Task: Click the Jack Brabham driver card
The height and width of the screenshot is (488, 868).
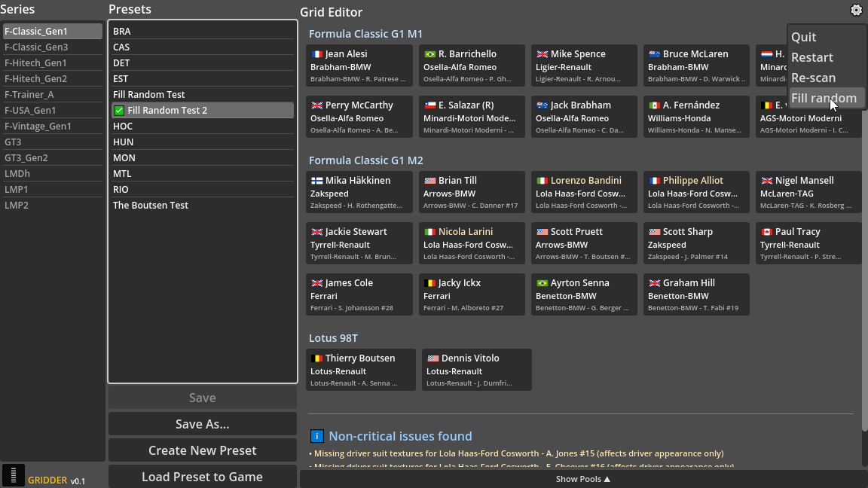Action: click(584, 117)
